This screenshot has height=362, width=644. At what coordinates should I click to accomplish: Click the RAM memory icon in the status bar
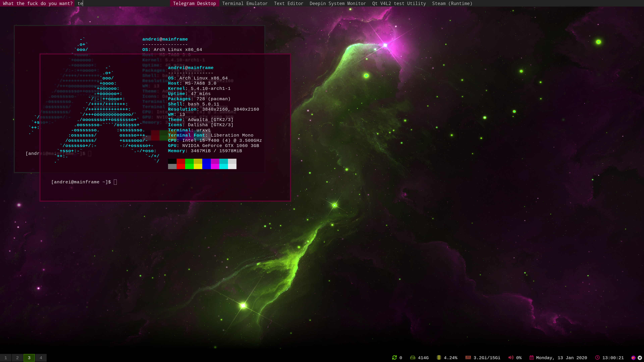468,357
